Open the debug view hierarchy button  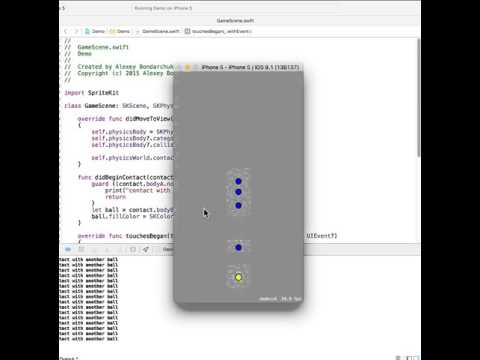[133, 249]
